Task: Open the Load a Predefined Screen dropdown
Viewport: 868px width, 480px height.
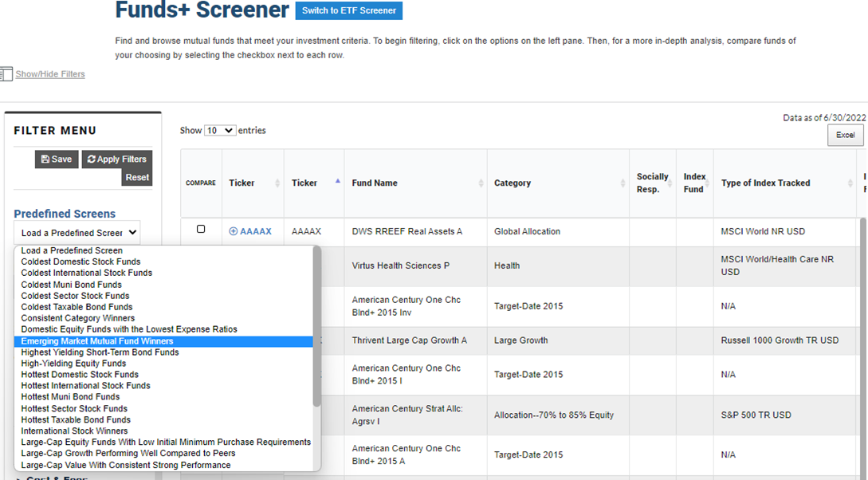Action: [x=77, y=233]
